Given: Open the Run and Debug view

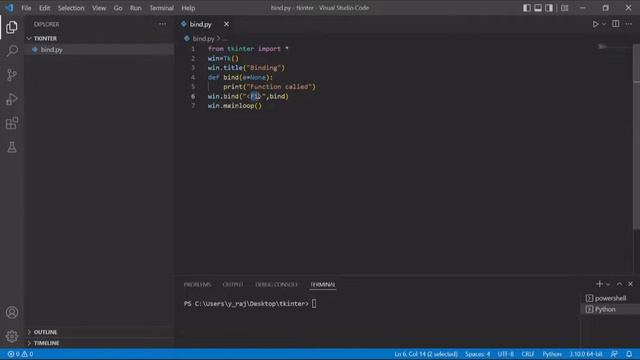Looking at the screenshot, I should (12, 99).
